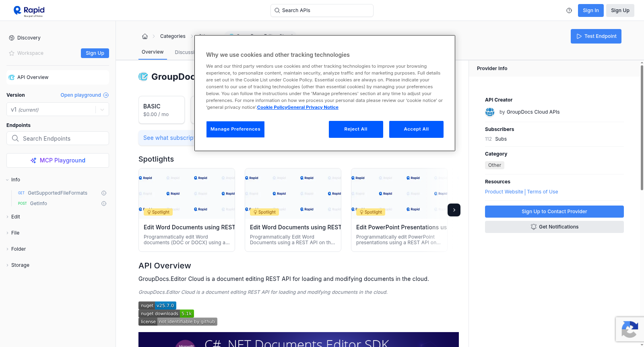644x347 pixels.
Task: Click the sidebar Workspace Sign Up button
Action: click(x=95, y=53)
